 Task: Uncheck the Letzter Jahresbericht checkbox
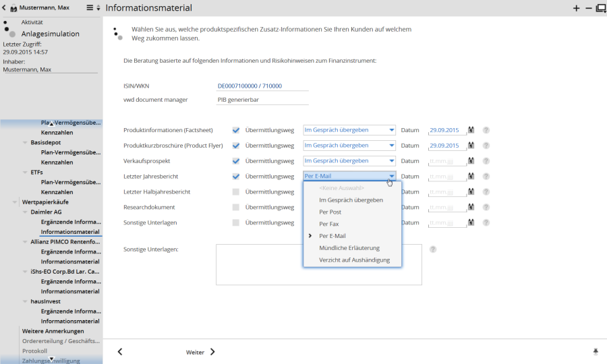236,177
